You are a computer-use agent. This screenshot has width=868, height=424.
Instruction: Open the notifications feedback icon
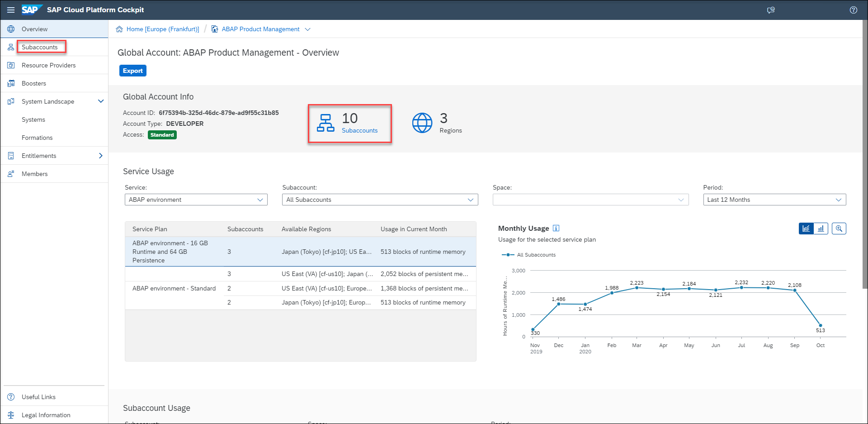point(771,10)
